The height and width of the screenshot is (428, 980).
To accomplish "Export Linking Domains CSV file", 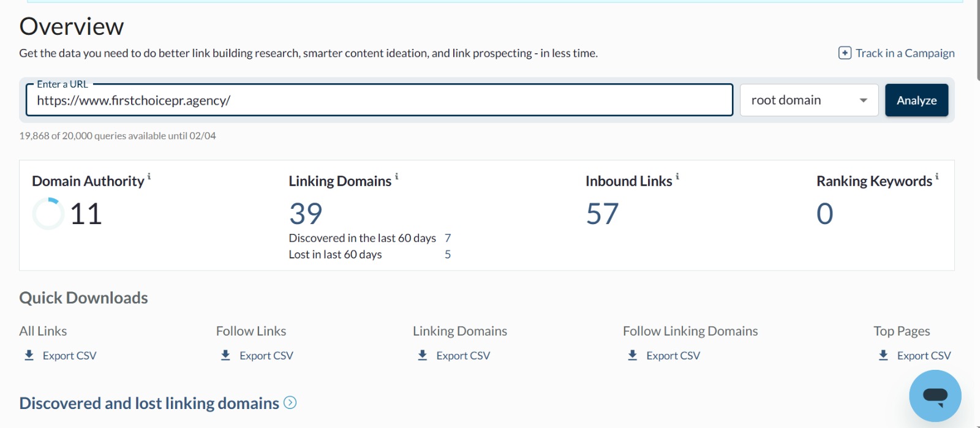I will point(462,356).
